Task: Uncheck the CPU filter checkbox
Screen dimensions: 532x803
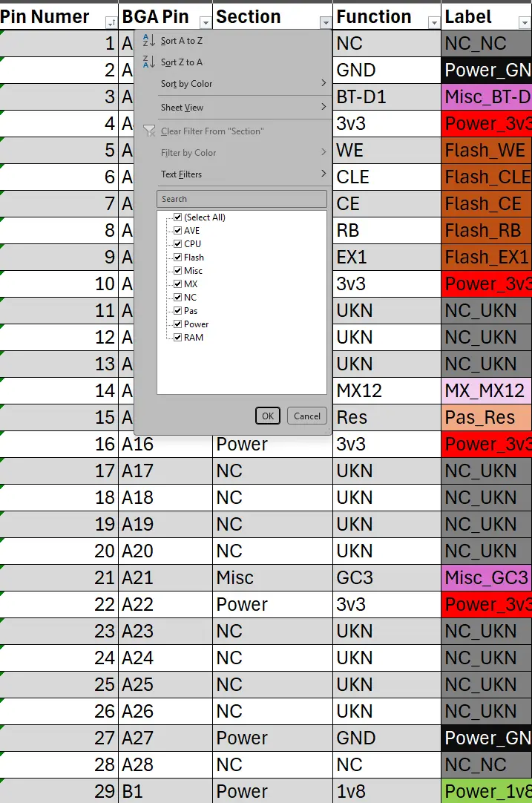Action: point(177,243)
